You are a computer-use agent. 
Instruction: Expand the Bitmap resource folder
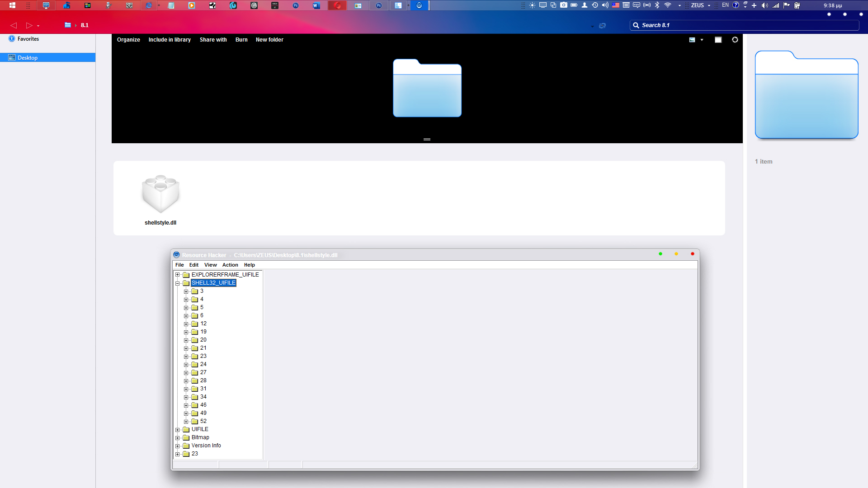click(178, 438)
